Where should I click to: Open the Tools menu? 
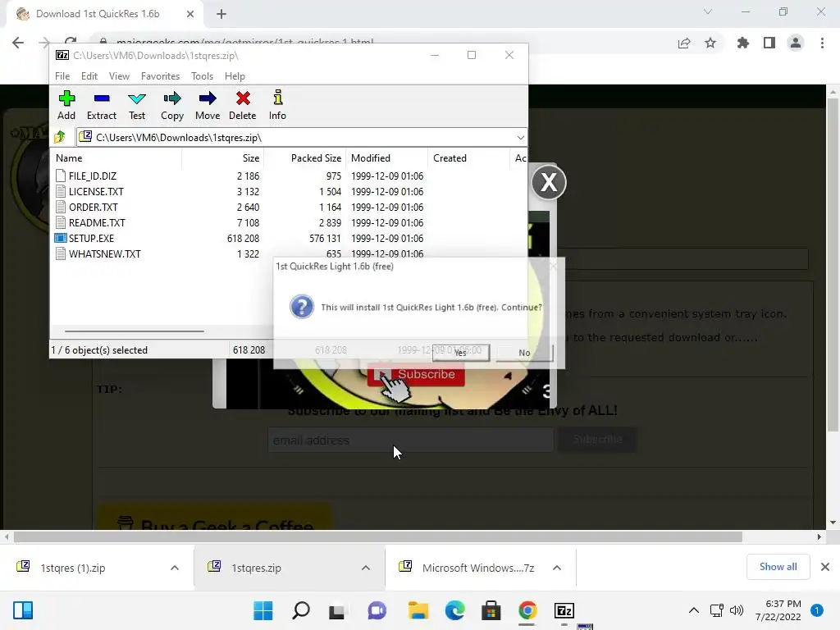click(202, 76)
